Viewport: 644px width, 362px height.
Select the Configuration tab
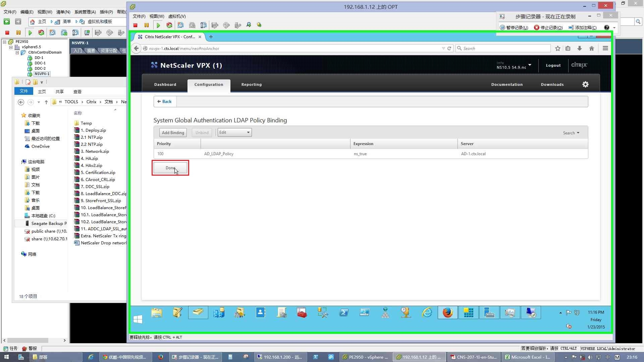(209, 84)
